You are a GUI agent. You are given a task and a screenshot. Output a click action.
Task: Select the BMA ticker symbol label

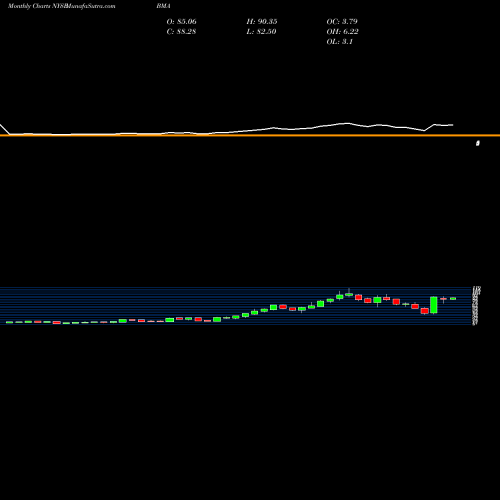(x=164, y=6)
